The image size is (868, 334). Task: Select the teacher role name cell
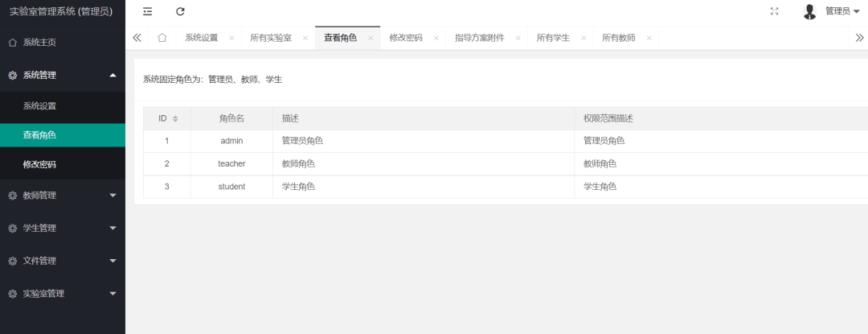tap(231, 164)
